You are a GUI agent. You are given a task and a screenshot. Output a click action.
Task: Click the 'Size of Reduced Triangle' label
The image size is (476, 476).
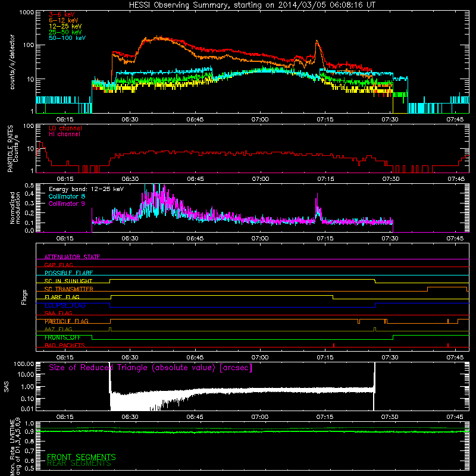tap(151, 368)
